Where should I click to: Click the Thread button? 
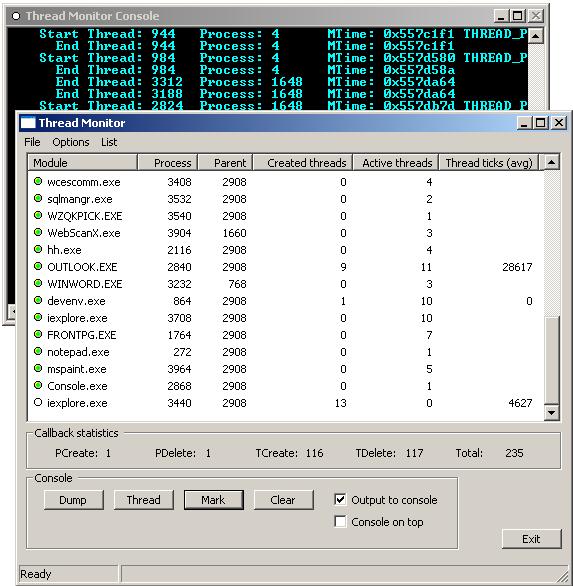144,500
